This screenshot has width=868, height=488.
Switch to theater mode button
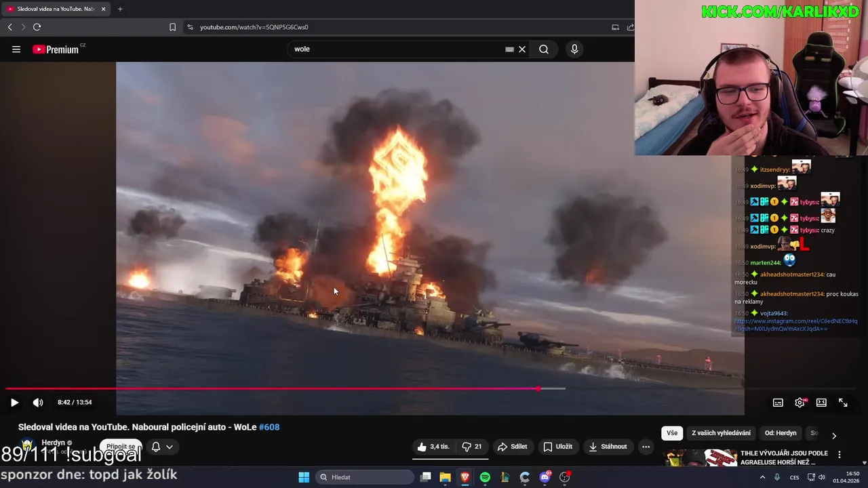pyautogui.click(x=821, y=403)
